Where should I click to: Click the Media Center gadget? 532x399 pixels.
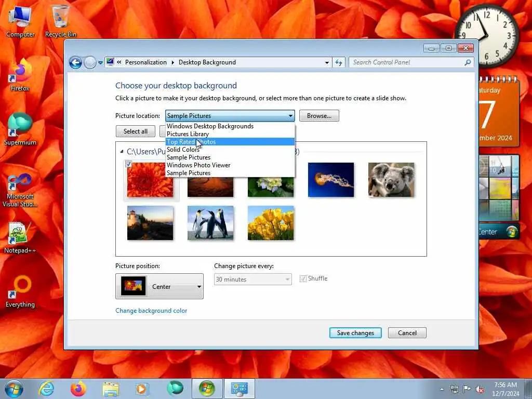coord(499,232)
